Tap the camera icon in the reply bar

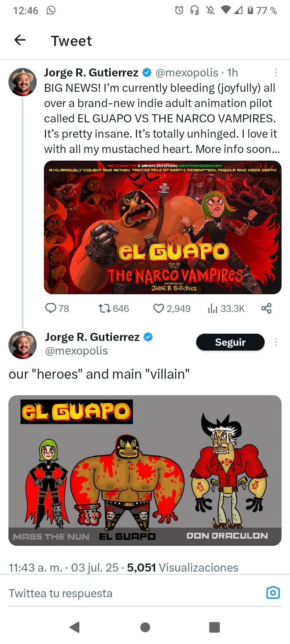point(273,592)
